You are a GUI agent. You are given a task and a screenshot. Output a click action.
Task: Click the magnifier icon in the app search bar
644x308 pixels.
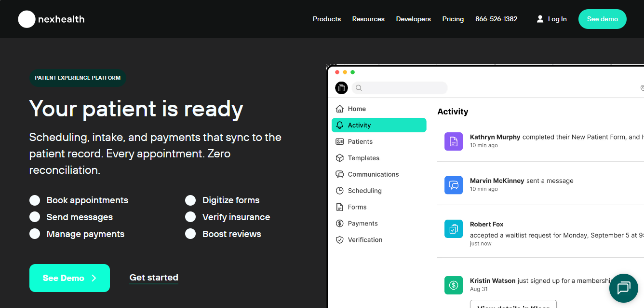coord(359,88)
